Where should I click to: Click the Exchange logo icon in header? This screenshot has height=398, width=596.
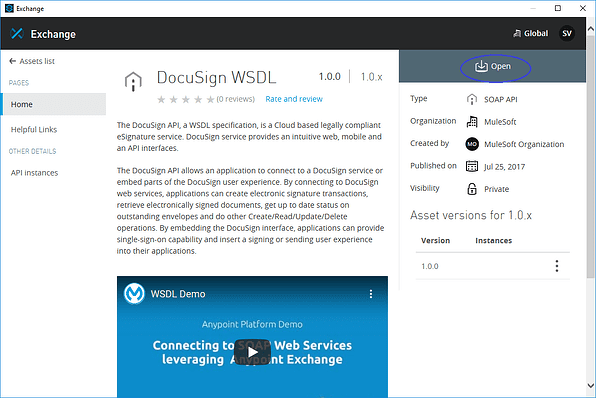click(17, 34)
